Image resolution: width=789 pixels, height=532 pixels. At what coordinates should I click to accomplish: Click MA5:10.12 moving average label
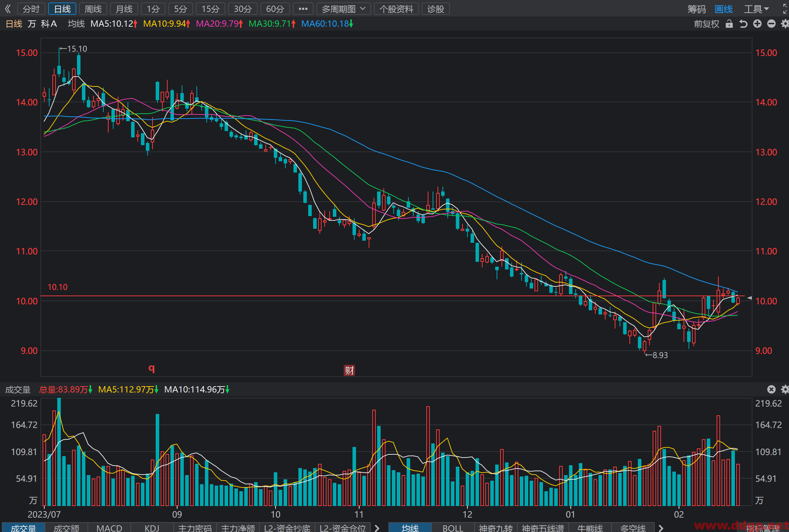(x=114, y=24)
